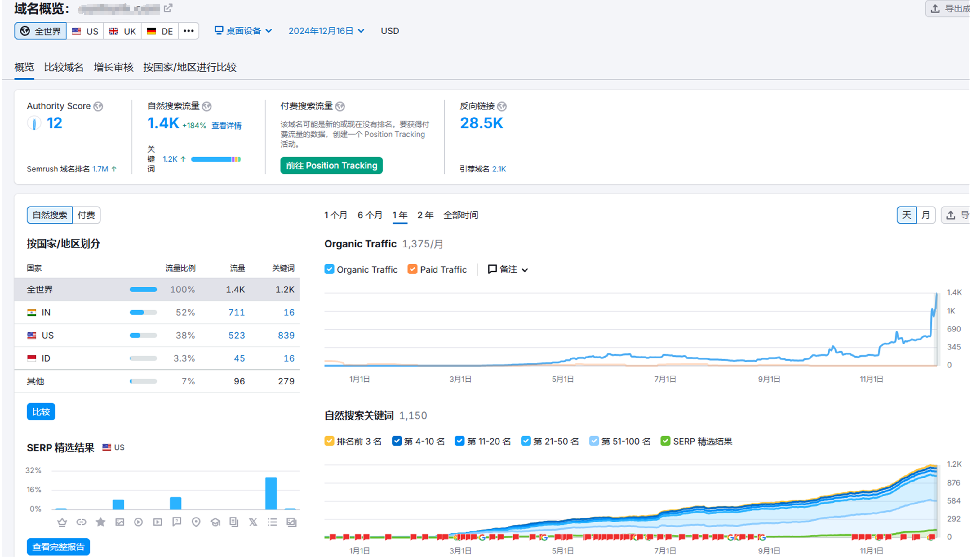Image resolution: width=972 pixels, height=560 pixels.
Task: Open the 桌面设备 device dropdown
Action: pyautogui.click(x=243, y=31)
